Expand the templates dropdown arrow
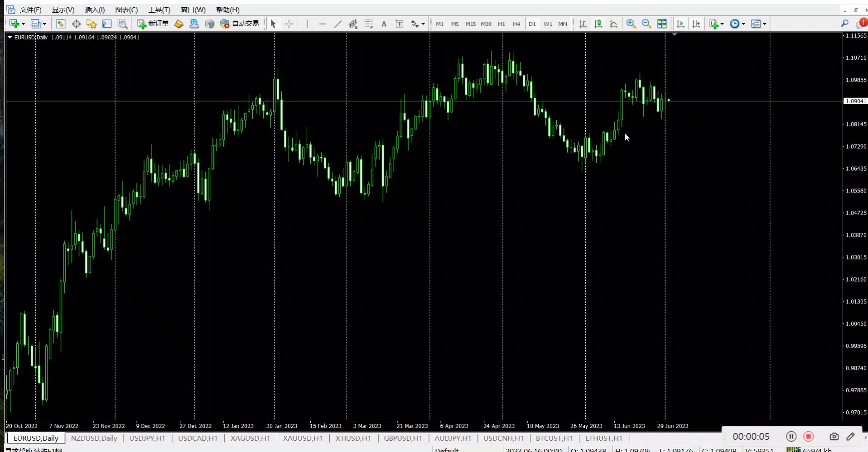 point(765,24)
